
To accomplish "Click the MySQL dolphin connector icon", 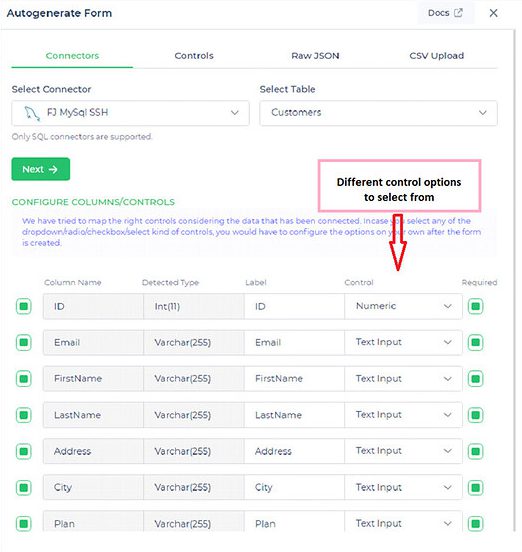I will pyautogui.click(x=32, y=113).
